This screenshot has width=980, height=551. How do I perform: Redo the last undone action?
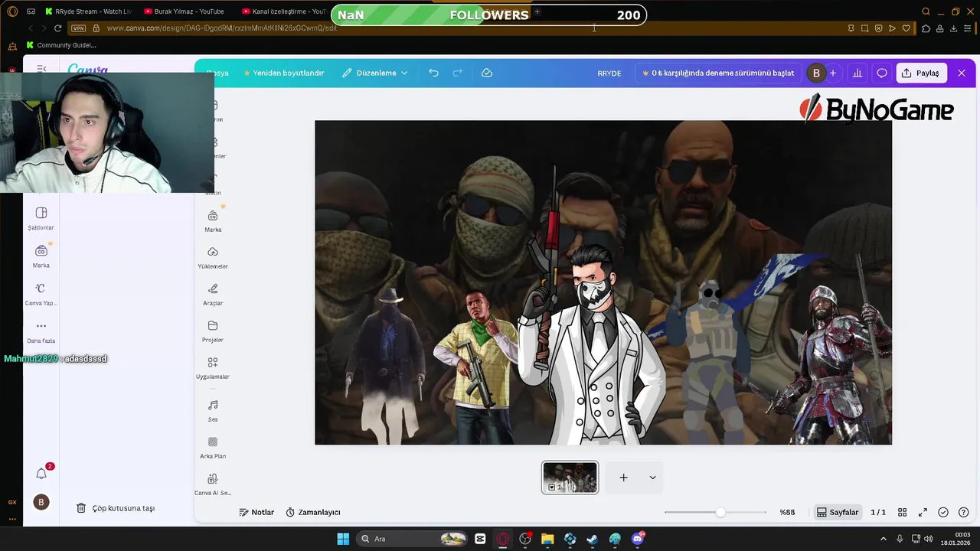[457, 73]
